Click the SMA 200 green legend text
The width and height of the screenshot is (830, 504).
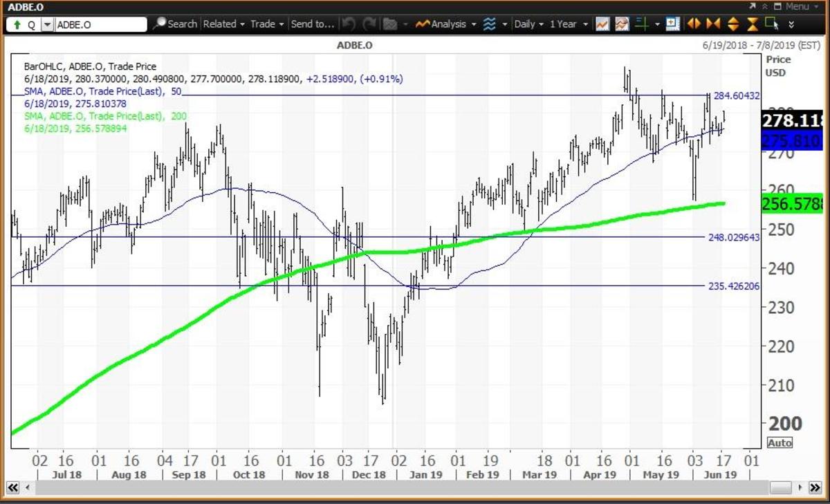(104, 116)
